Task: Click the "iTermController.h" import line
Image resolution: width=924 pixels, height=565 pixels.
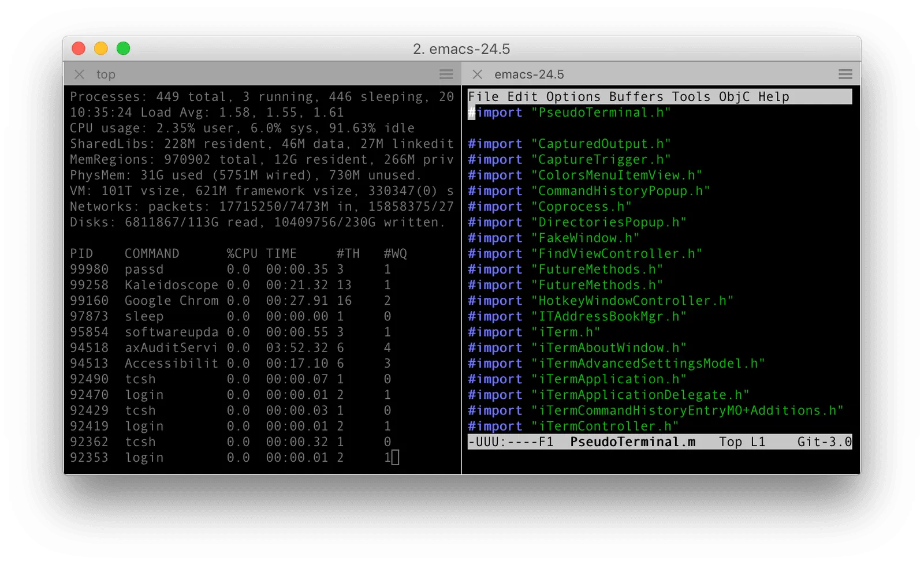Action: (x=573, y=426)
